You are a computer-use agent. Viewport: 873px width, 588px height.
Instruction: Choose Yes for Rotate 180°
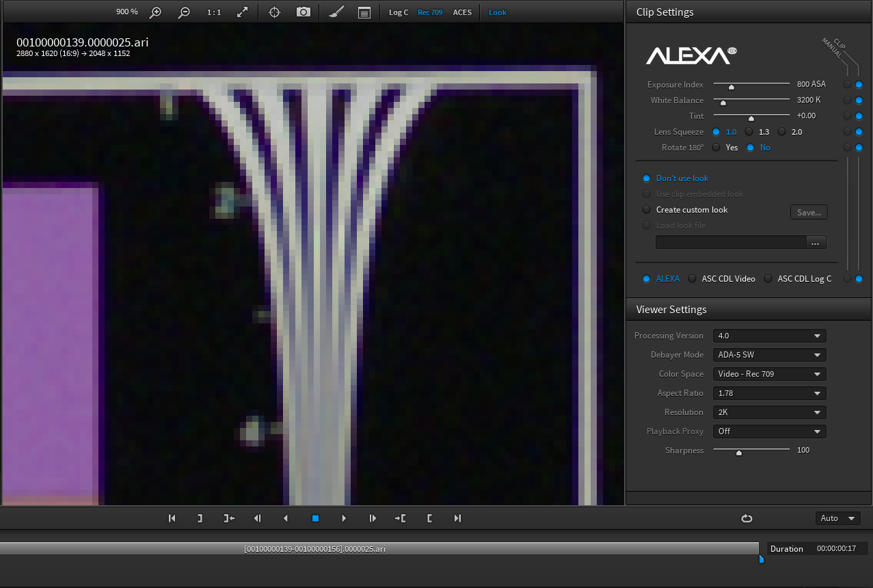[x=716, y=147]
